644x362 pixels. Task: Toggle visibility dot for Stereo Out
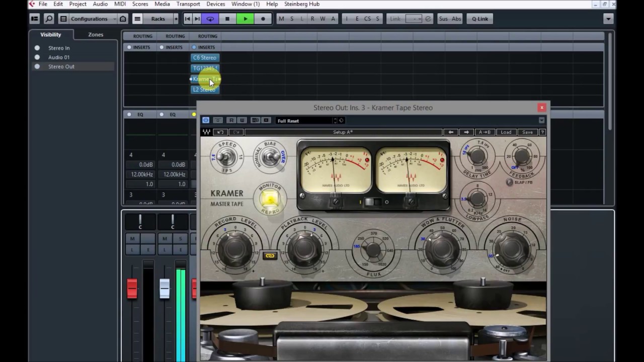click(37, 66)
